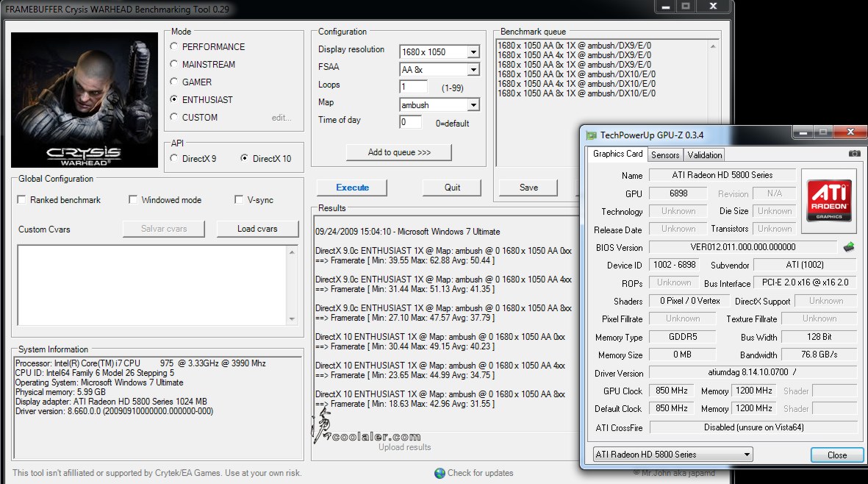868x484 pixels.
Task: Open the Sensors tab in GPU-Z
Action: 665,155
